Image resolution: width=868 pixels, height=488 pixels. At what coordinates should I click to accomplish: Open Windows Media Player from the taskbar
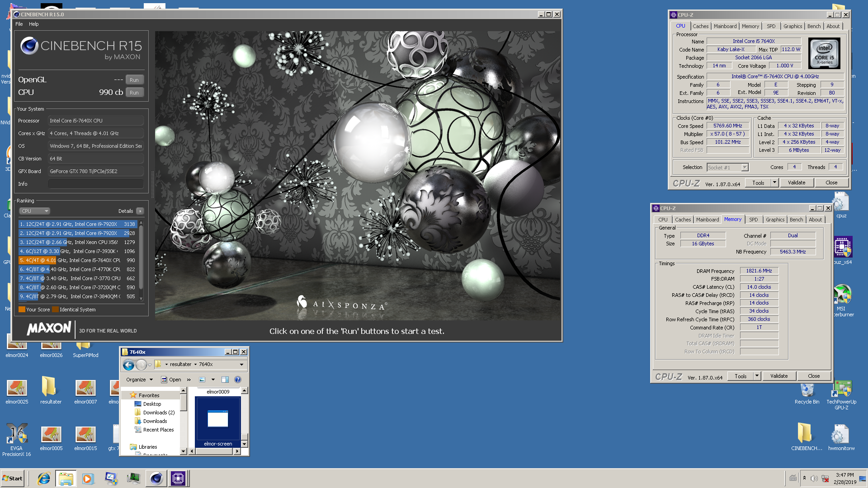pos(88,479)
